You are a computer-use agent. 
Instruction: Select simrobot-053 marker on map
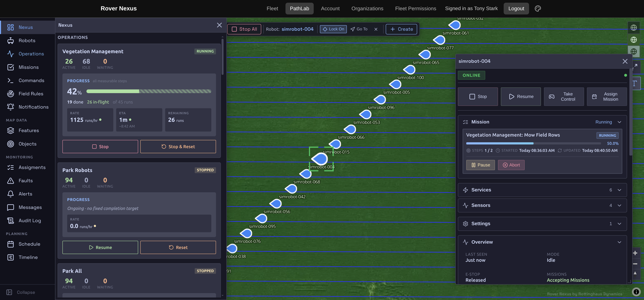pyautogui.click(x=365, y=114)
